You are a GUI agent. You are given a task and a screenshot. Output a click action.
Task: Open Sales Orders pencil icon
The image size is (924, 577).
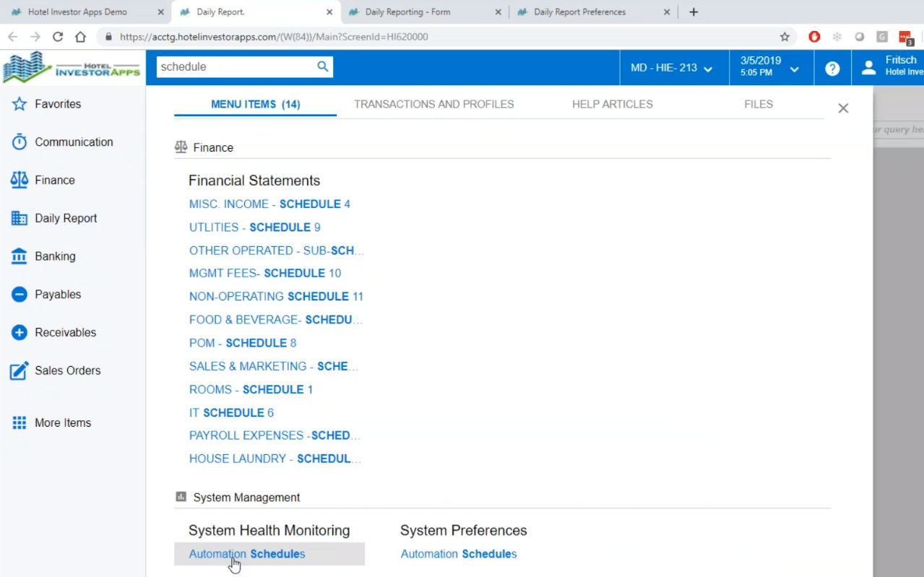click(x=20, y=370)
